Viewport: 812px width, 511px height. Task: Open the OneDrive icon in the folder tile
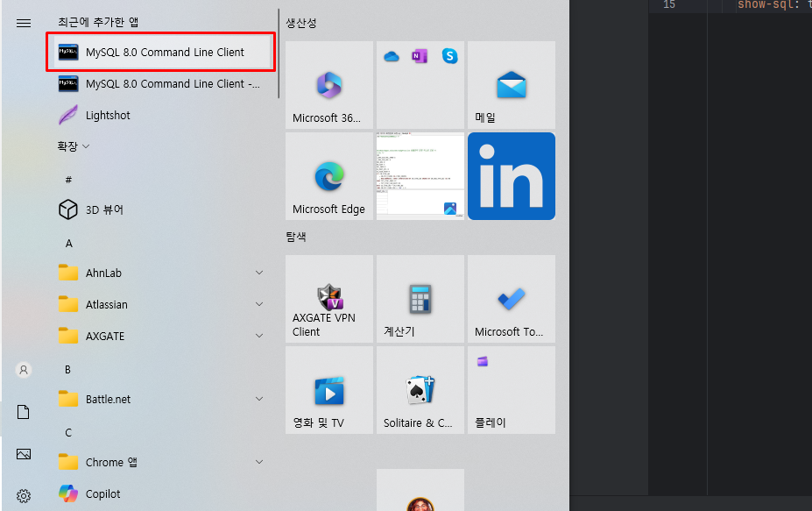[392, 56]
